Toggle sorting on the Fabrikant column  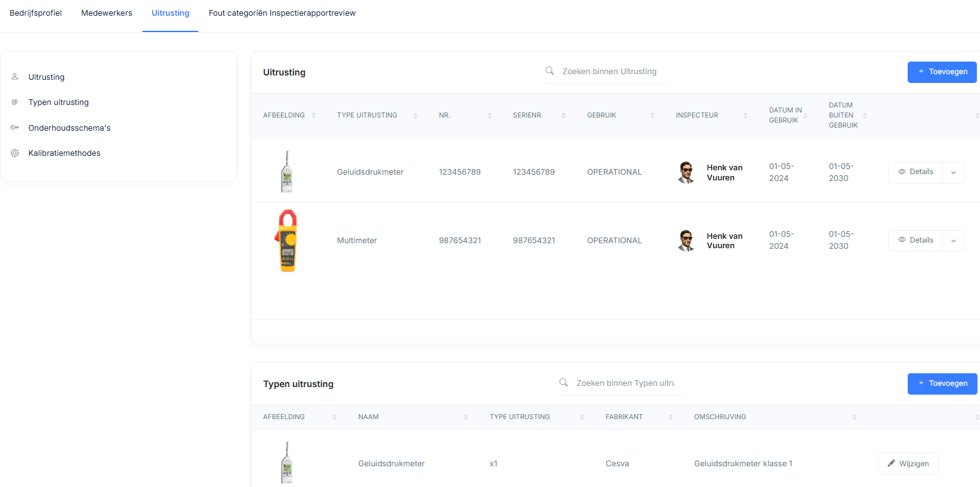click(671, 417)
